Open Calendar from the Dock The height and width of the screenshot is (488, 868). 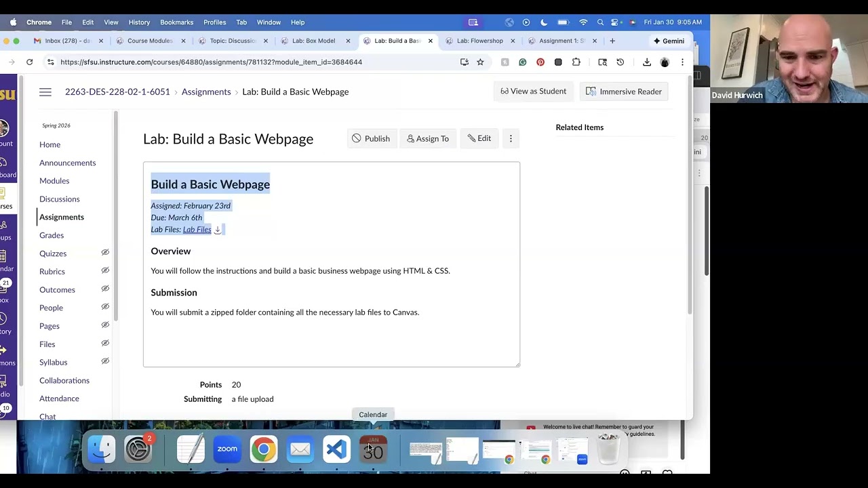tap(373, 449)
